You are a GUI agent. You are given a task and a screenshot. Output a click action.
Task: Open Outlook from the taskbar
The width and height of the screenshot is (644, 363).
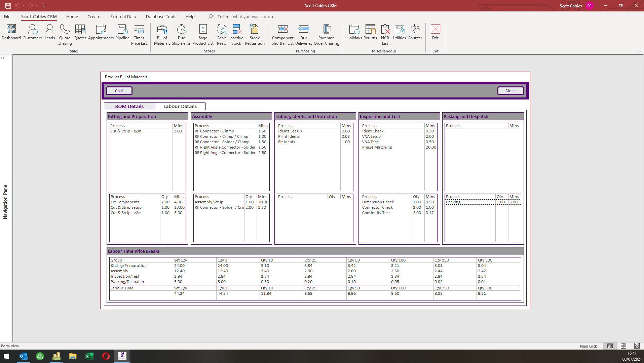pos(23,356)
